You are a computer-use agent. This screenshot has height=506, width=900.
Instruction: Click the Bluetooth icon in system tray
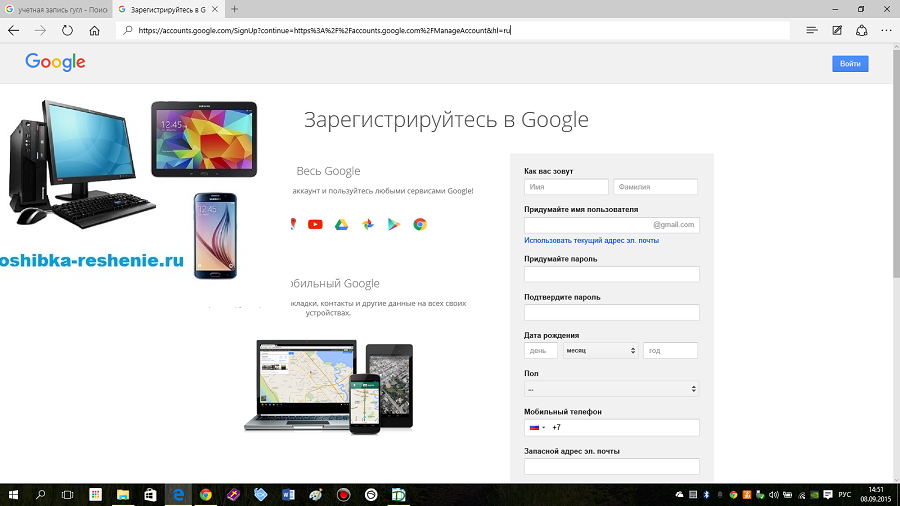(707, 495)
